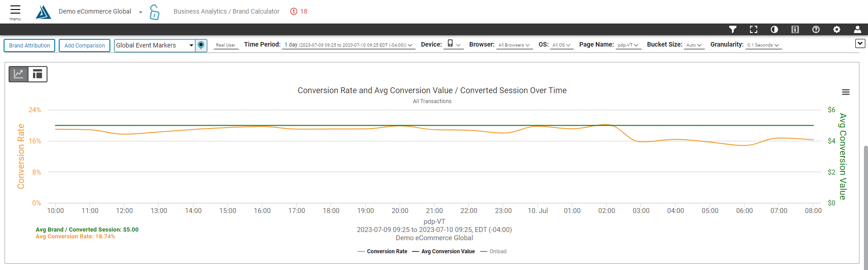Enter fullscreen mode via expand icon
The image size is (868, 270).
pos(754,29)
